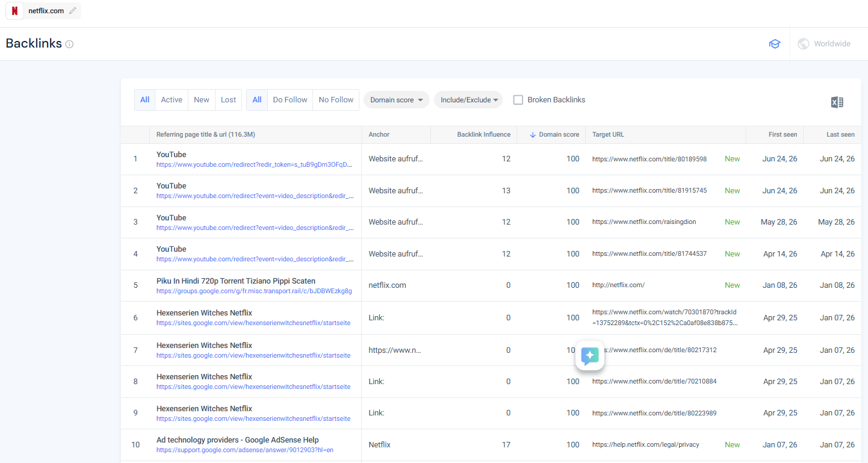
Task: Click 'Ad technology providers - Google AdSense Help' title
Action: [x=238, y=440]
